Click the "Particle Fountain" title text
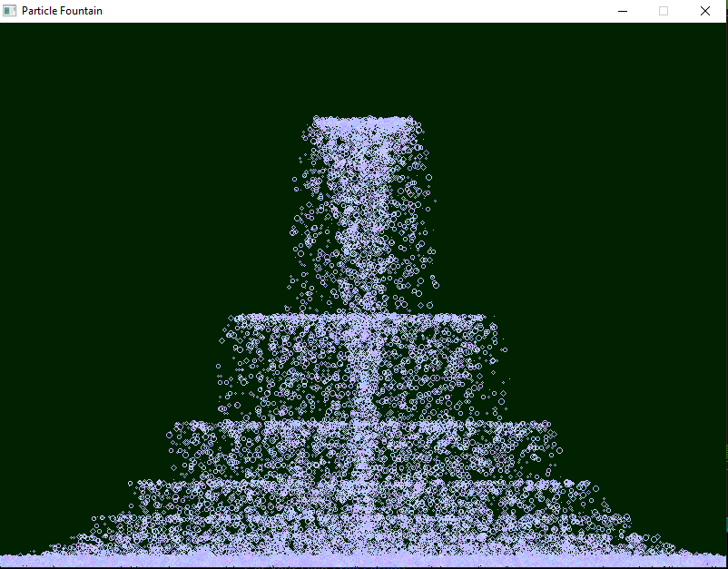 click(x=62, y=11)
